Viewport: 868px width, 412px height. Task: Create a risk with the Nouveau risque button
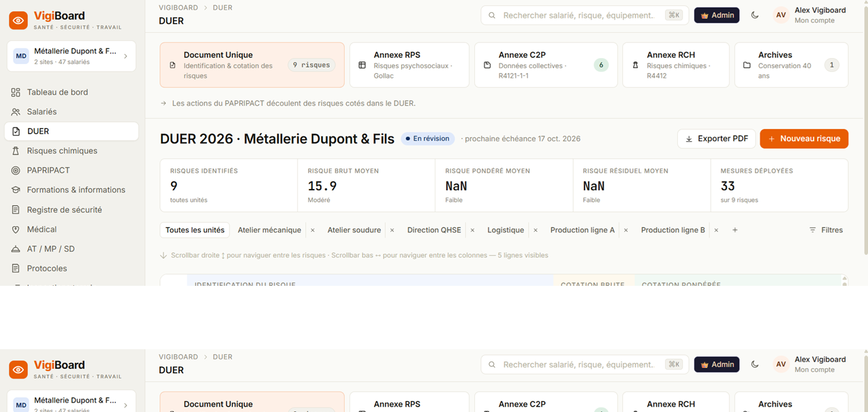tap(804, 138)
